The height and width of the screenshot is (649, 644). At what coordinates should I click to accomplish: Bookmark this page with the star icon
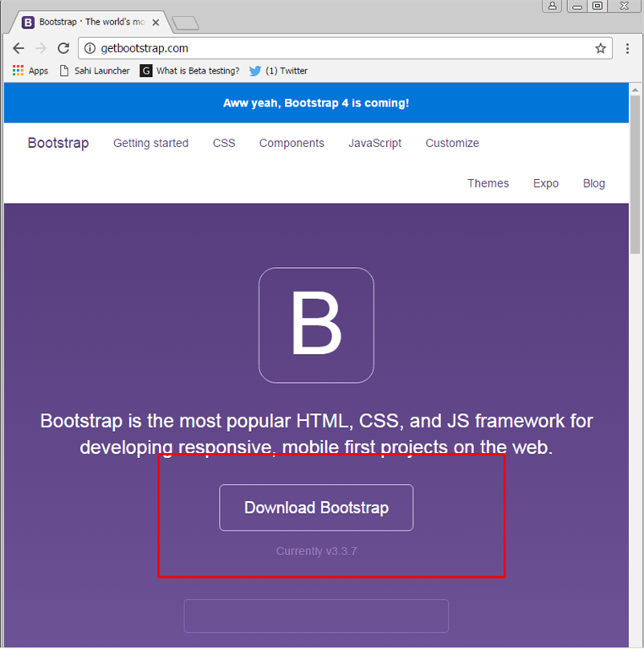pyautogui.click(x=600, y=48)
